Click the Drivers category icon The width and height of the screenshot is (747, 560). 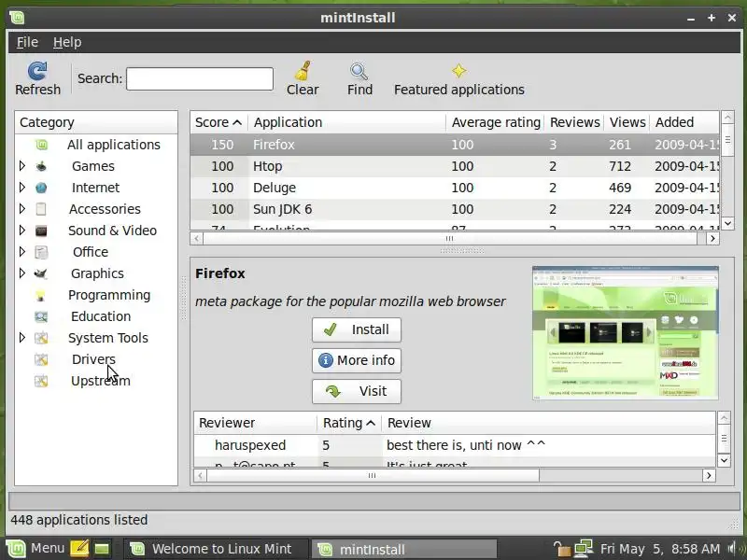tap(41, 359)
